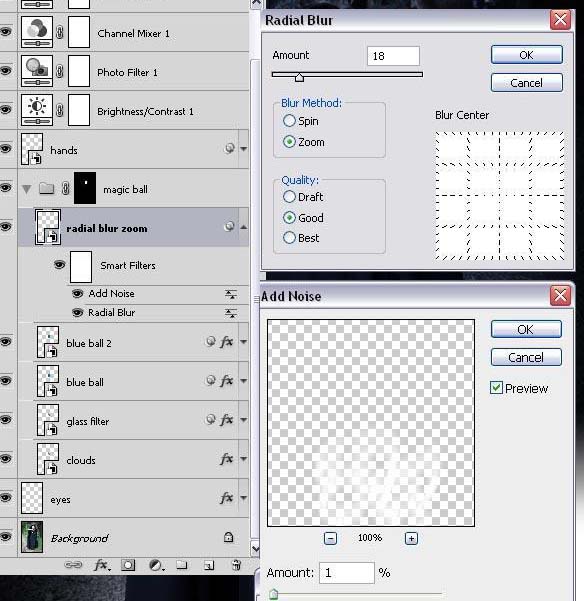Hide the Background layer with the eye icon
584x601 pixels.
(x=6, y=537)
